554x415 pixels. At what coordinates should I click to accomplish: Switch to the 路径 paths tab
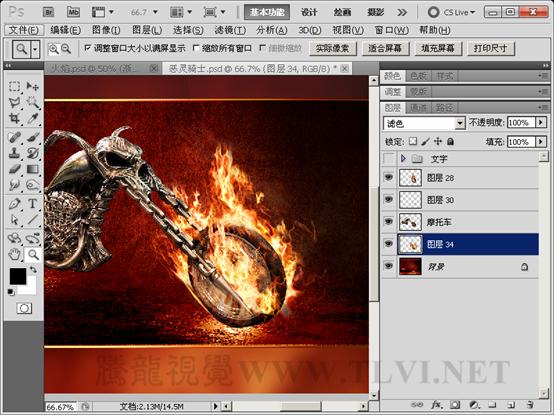click(x=444, y=107)
